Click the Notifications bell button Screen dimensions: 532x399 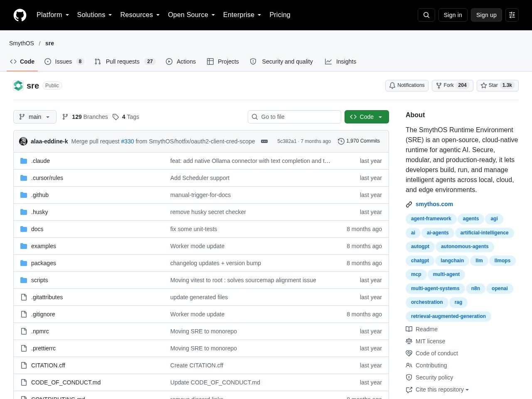point(407,85)
